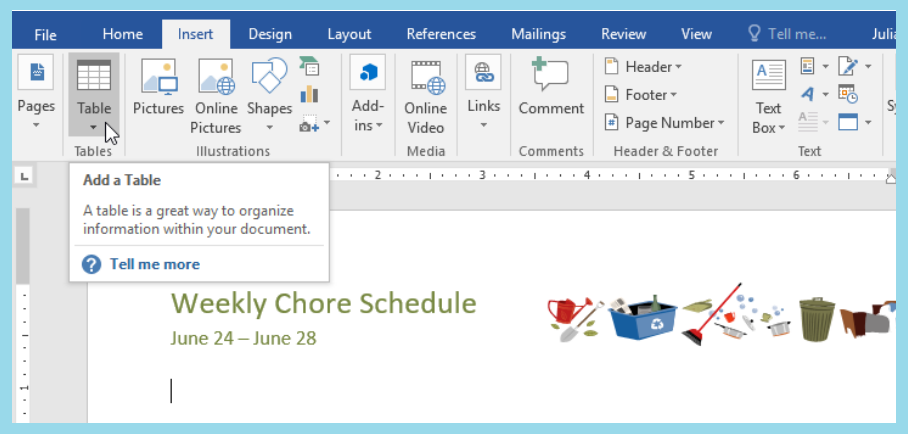This screenshot has height=434, width=908.
Task: Open the Shapes gallery
Action: coord(269,94)
